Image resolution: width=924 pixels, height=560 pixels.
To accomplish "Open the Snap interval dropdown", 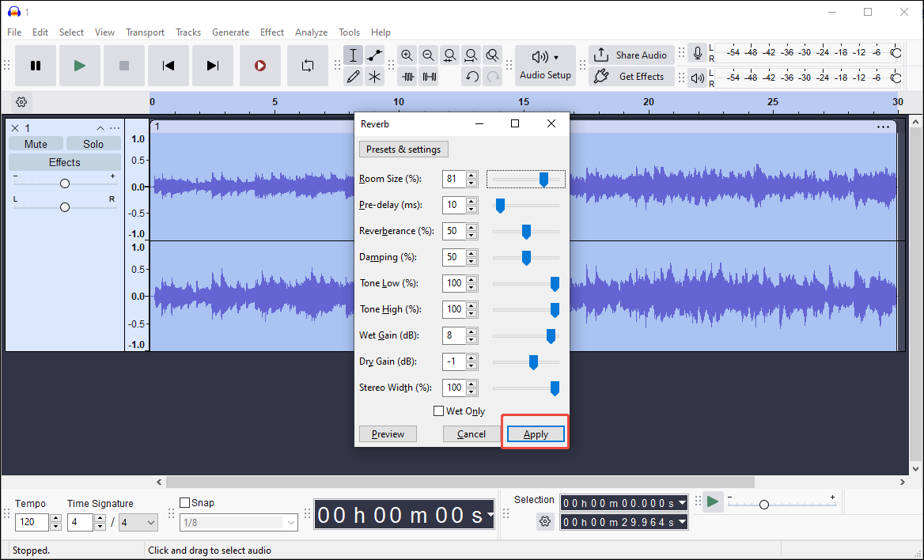I will click(239, 523).
